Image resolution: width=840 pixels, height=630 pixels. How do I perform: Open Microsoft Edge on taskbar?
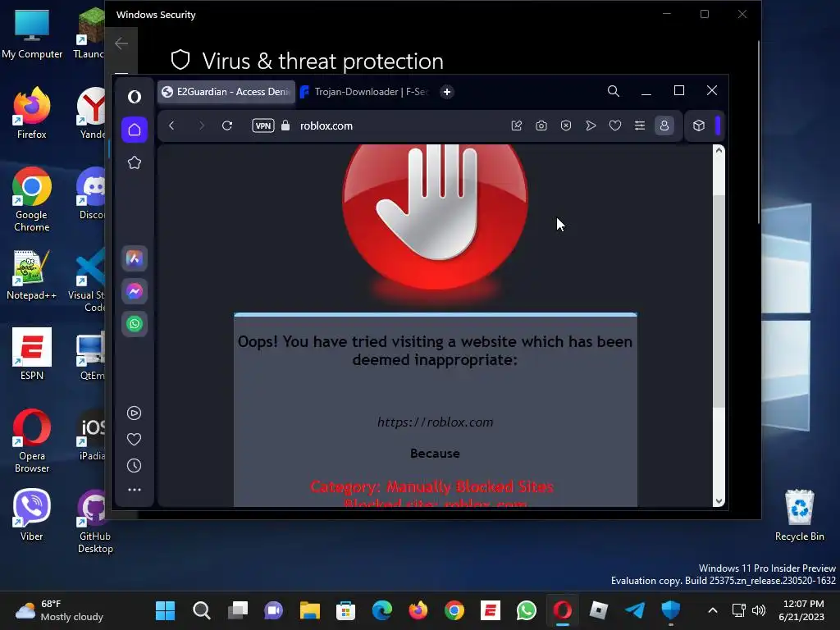tap(382, 610)
